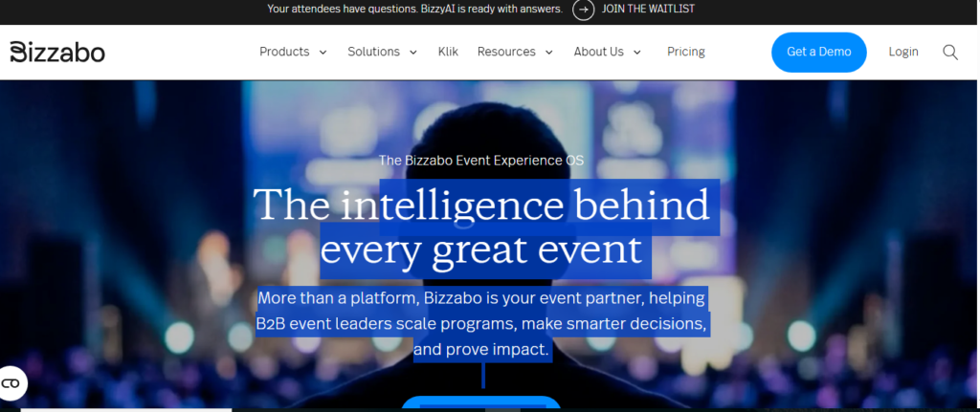980x412 pixels.
Task: Click the 'More than a platform' paragraph
Action: 482,324
